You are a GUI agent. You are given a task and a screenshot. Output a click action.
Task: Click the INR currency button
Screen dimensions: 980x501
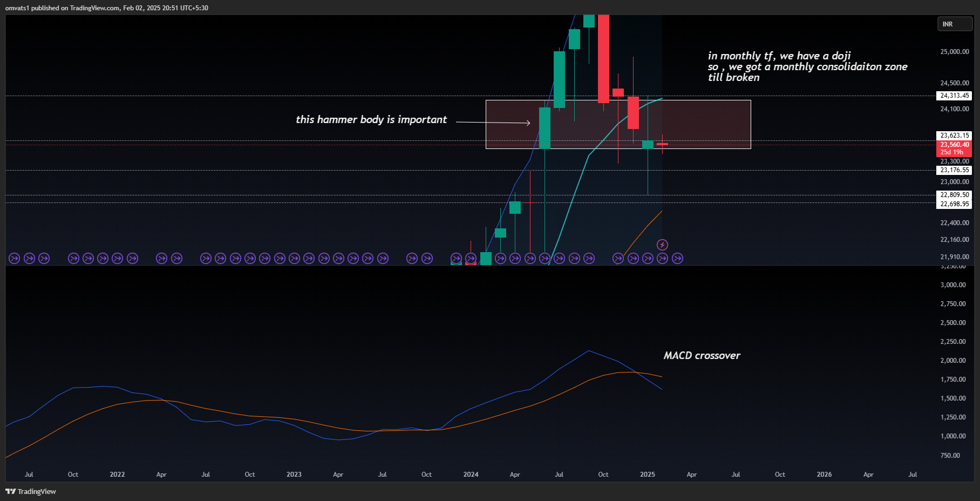point(954,24)
